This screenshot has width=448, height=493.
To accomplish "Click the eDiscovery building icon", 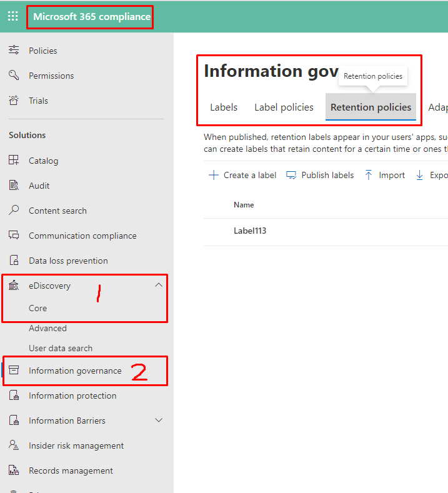I will (x=14, y=285).
